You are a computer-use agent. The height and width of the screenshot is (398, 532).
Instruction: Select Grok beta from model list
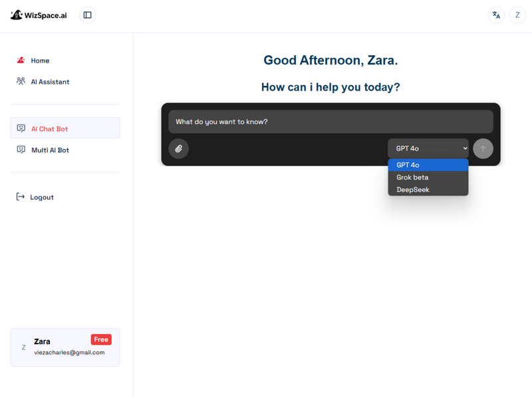tap(412, 178)
